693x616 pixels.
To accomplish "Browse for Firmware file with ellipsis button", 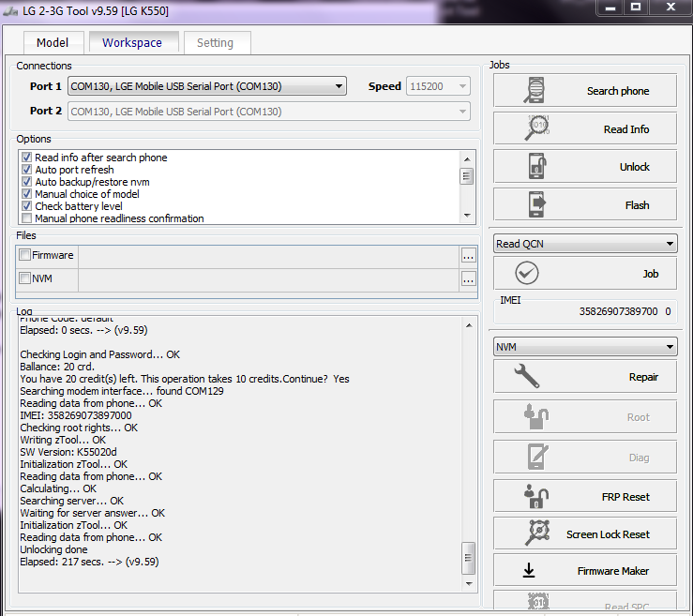I will click(468, 256).
